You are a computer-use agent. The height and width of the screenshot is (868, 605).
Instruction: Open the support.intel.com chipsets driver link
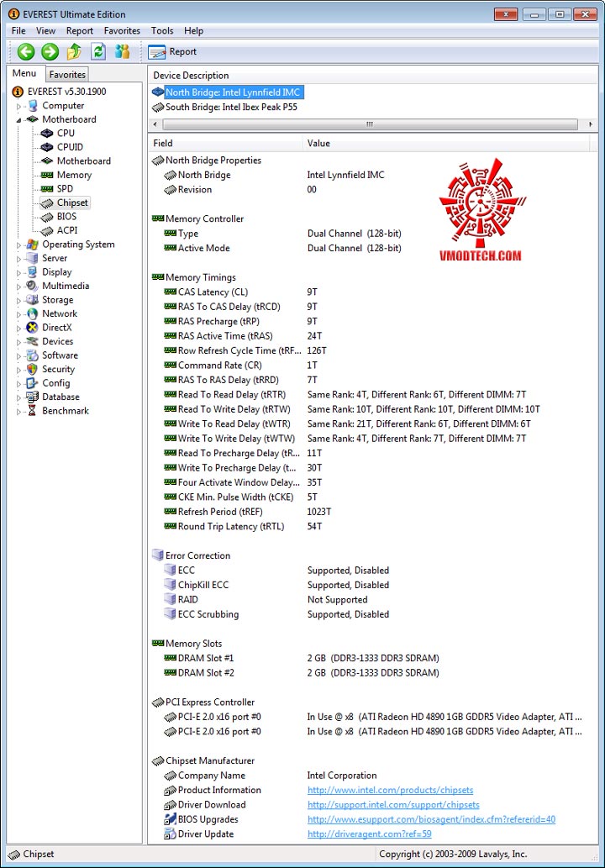point(393,804)
